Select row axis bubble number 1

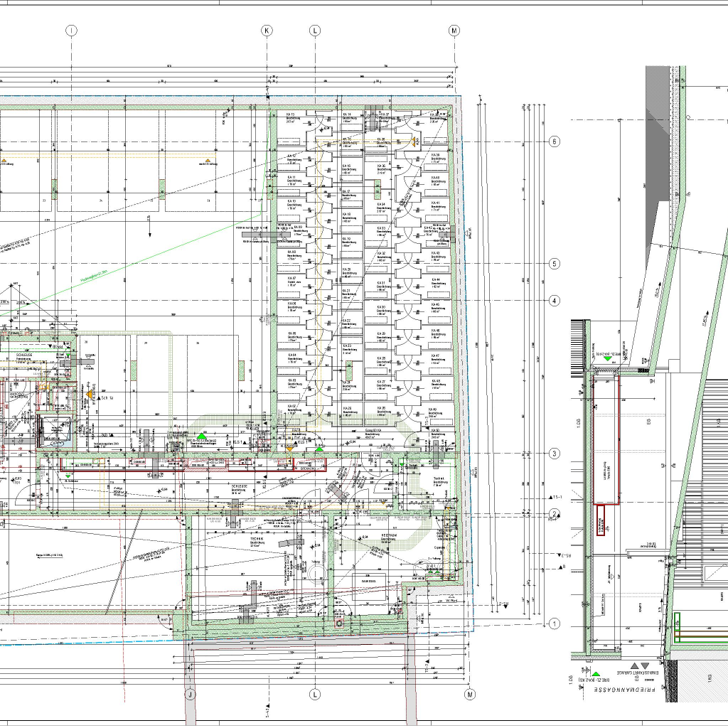(x=555, y=624)
